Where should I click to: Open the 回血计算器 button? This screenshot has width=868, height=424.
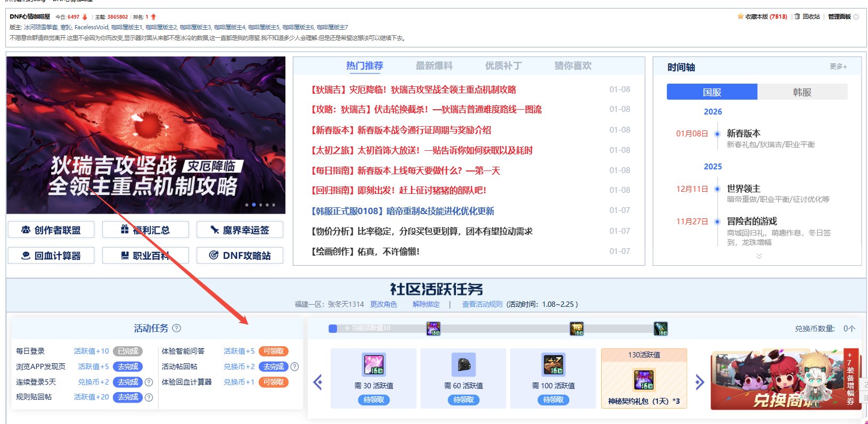coord(51,255)
